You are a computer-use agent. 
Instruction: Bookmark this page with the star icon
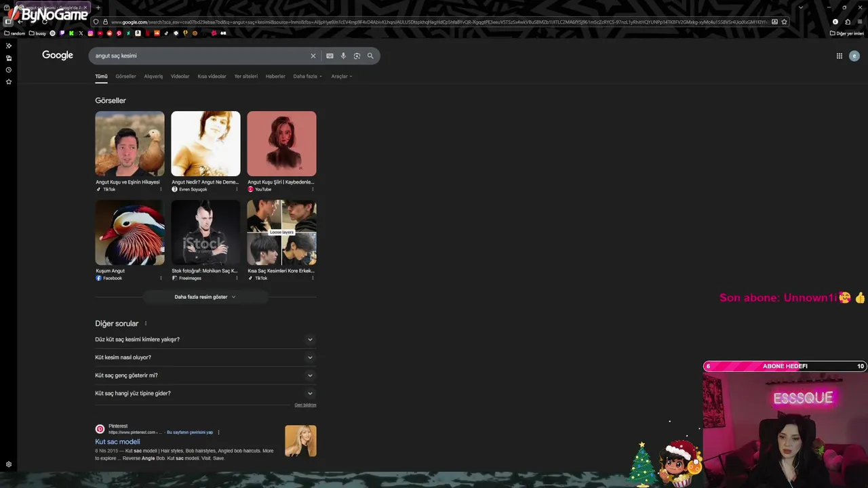pyautogui.click(x=785, y=22)
